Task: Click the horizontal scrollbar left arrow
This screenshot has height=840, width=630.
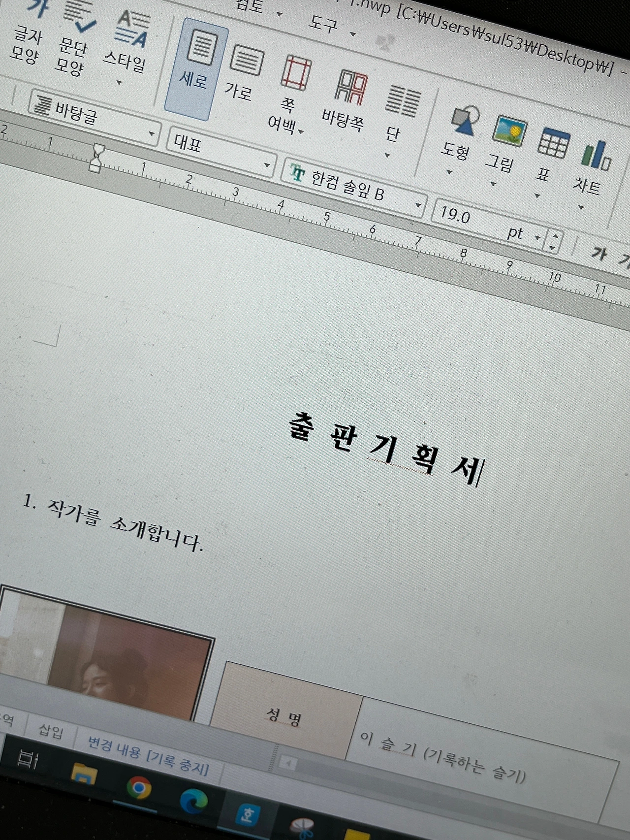Action: [x=288, y=763]
